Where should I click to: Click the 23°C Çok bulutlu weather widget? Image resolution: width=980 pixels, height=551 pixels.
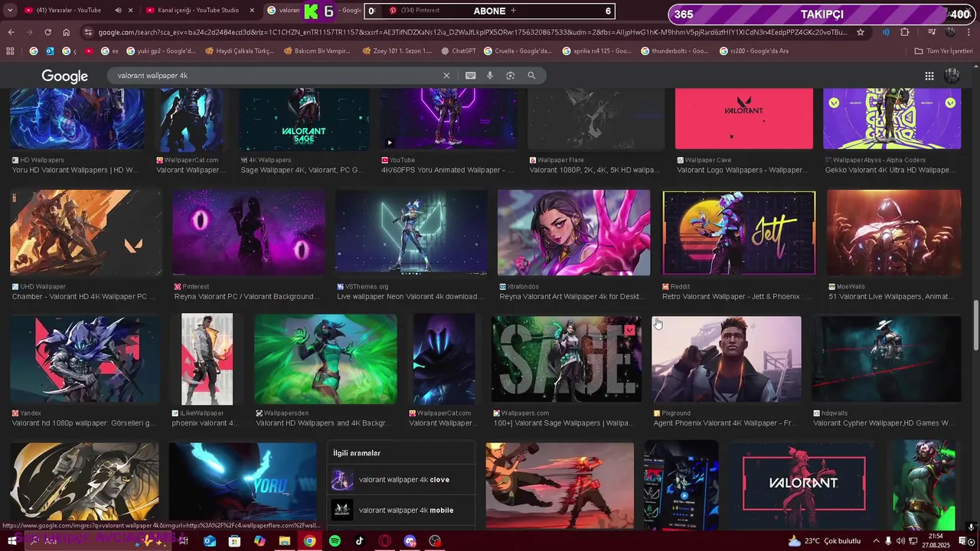(824, 541)
